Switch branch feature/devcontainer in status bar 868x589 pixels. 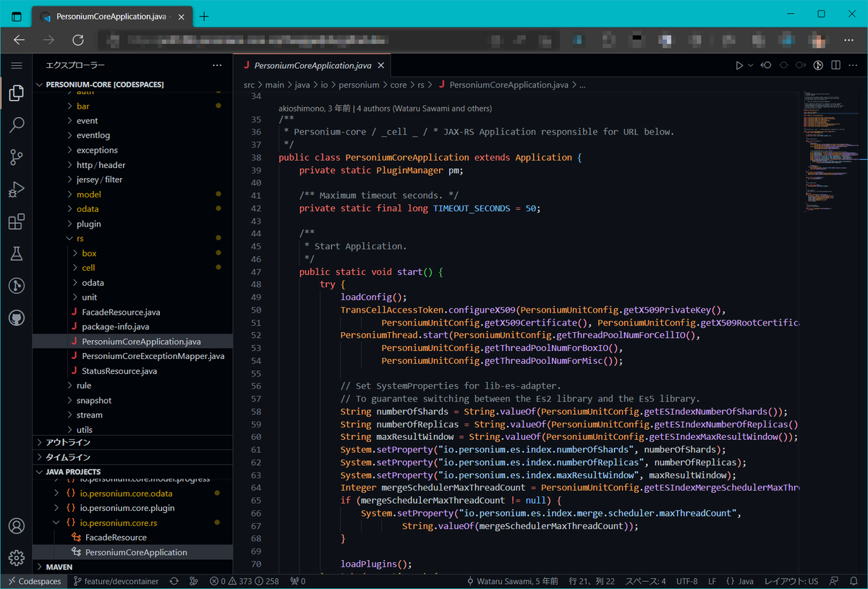click(x=116, y=581)
